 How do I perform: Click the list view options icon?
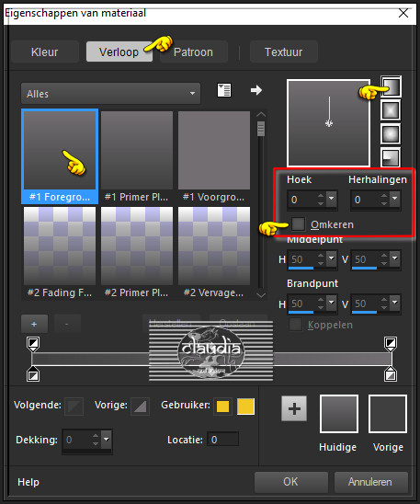[224, 90]
